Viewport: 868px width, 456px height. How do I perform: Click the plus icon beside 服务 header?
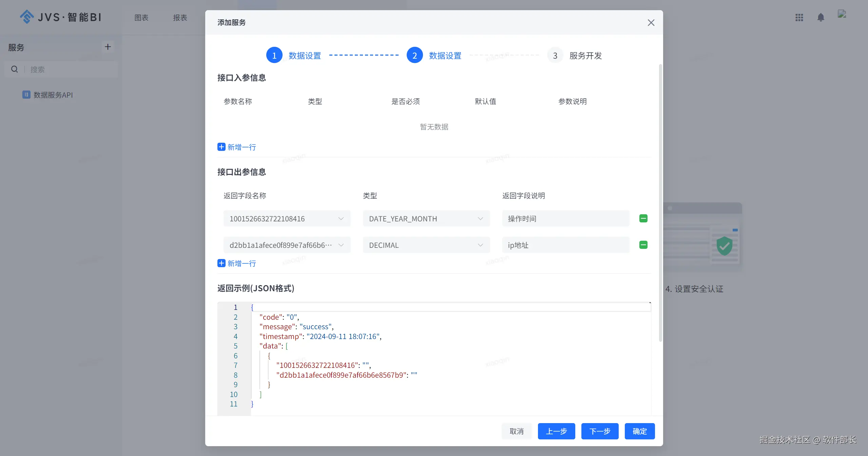(x=108, y=47)
